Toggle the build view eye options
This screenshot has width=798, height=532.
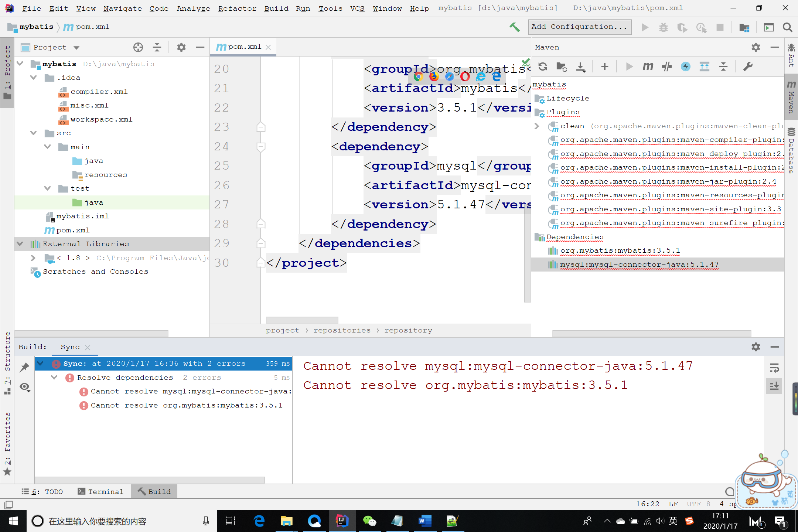click(x=25, y=387)
